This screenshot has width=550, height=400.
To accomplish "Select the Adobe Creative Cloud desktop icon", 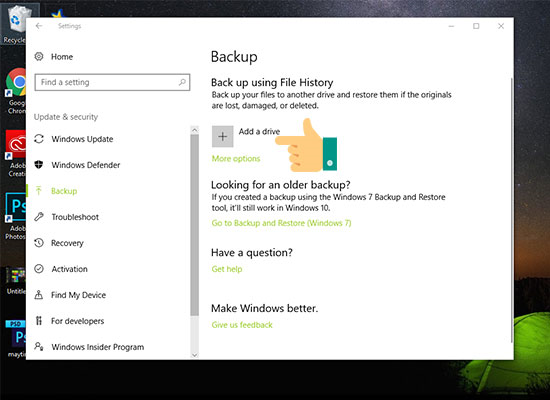I will pyautogui.click(x=16, y=154).
